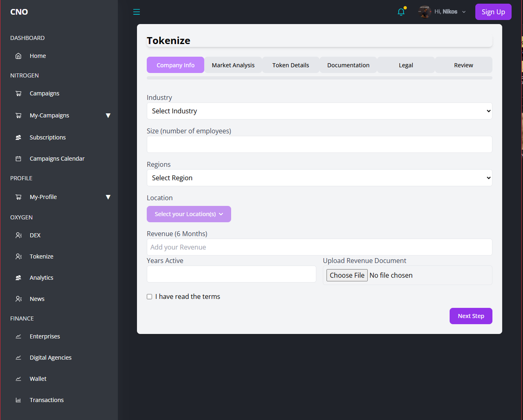
Task: Click the Tokenize sidebar icon
Action: point(18,256)
